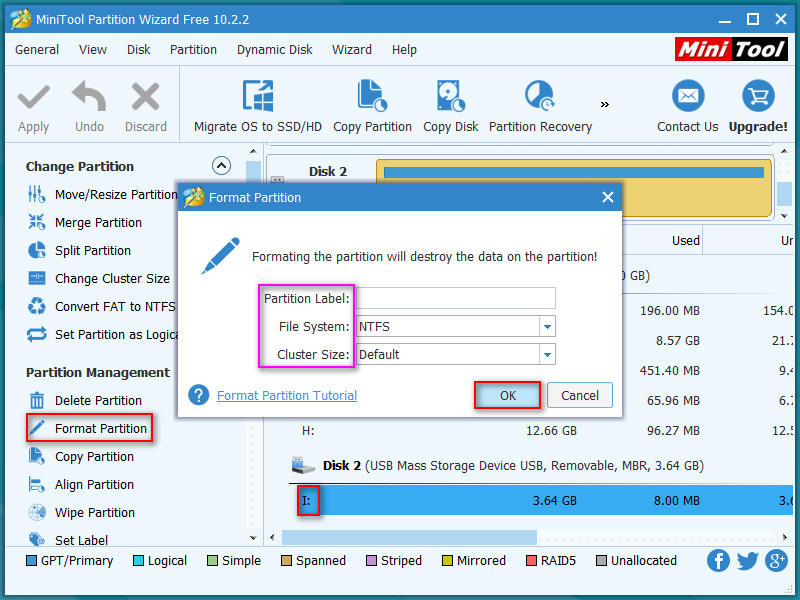Image resolution: width=800 pixels, height=600 pixels.
Task: Select Change Cluster Size option
Action: [98, 279]
